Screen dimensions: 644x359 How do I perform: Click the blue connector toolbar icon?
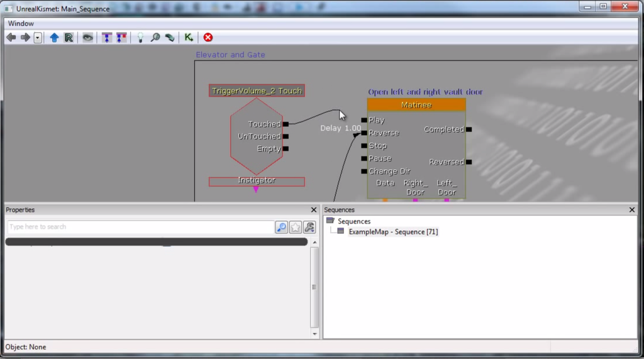[107, 38]
